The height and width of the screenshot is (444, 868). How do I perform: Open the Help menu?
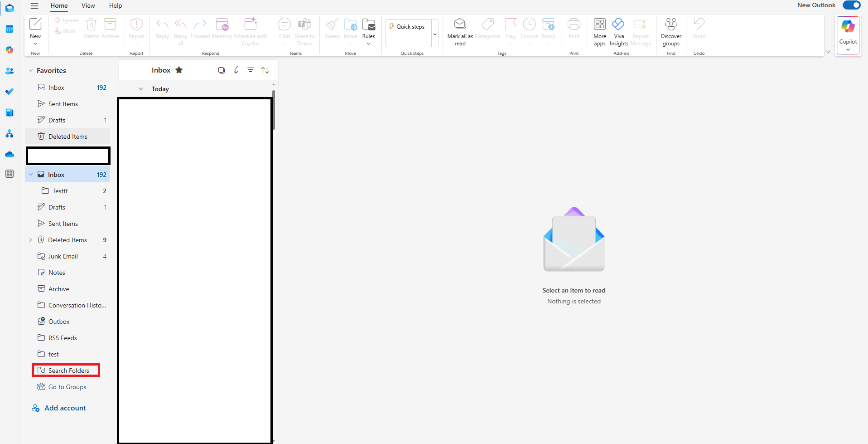coord(115,5)
